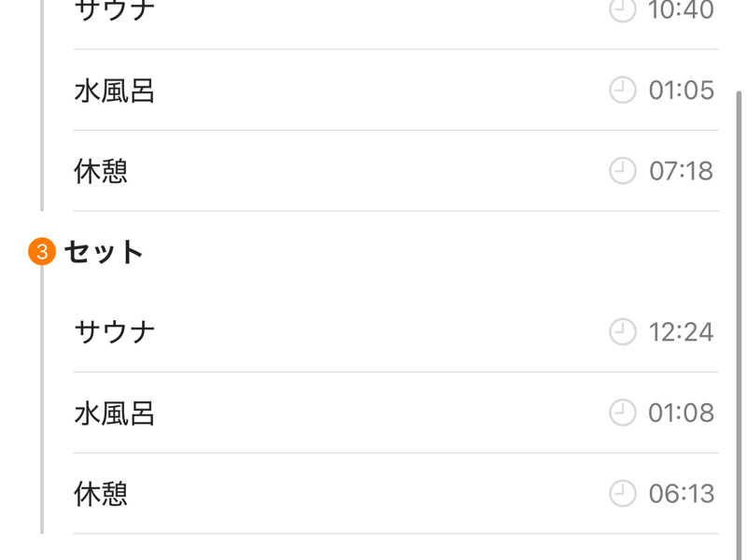This screenshot has height=560, width=747.
Task: Open the 休憩 label with time 07:18
Action: pyautogui.click(x=101, y=171)
